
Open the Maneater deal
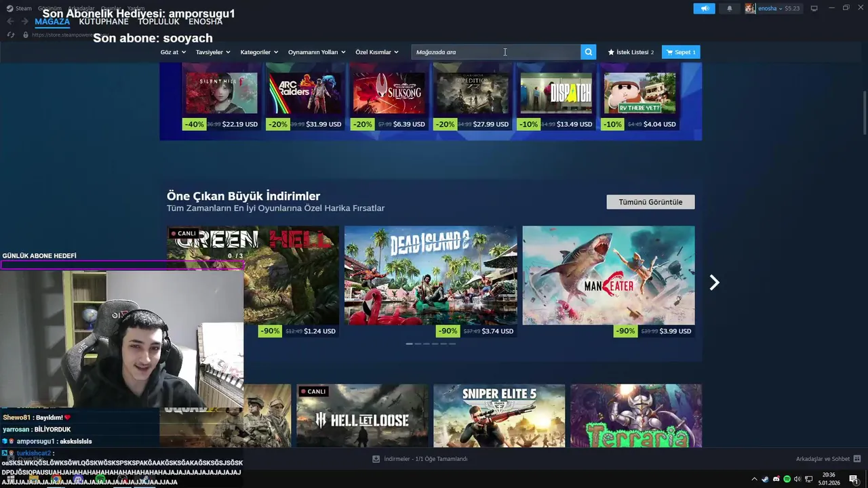(x=609, y=275)
